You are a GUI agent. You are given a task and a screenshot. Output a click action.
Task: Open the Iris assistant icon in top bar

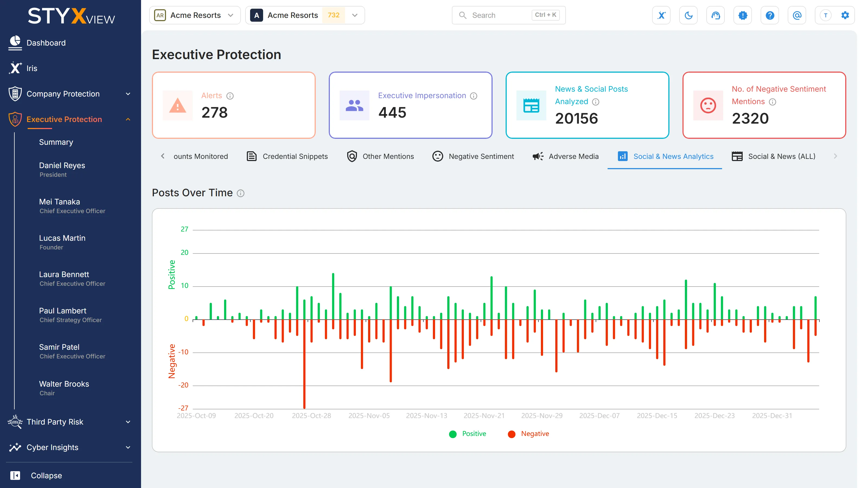click(x=661, y=15)
